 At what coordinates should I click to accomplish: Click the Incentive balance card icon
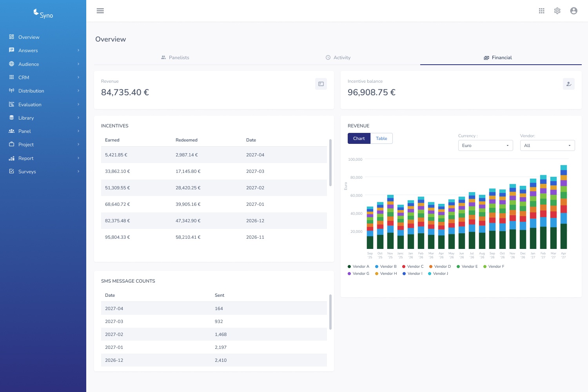pos(569,84)
